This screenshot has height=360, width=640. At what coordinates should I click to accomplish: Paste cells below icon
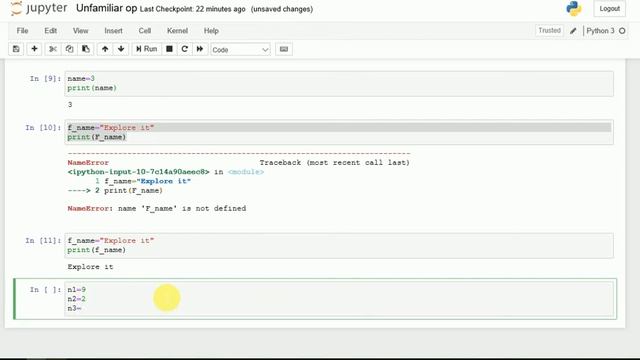tap(86, 49)
